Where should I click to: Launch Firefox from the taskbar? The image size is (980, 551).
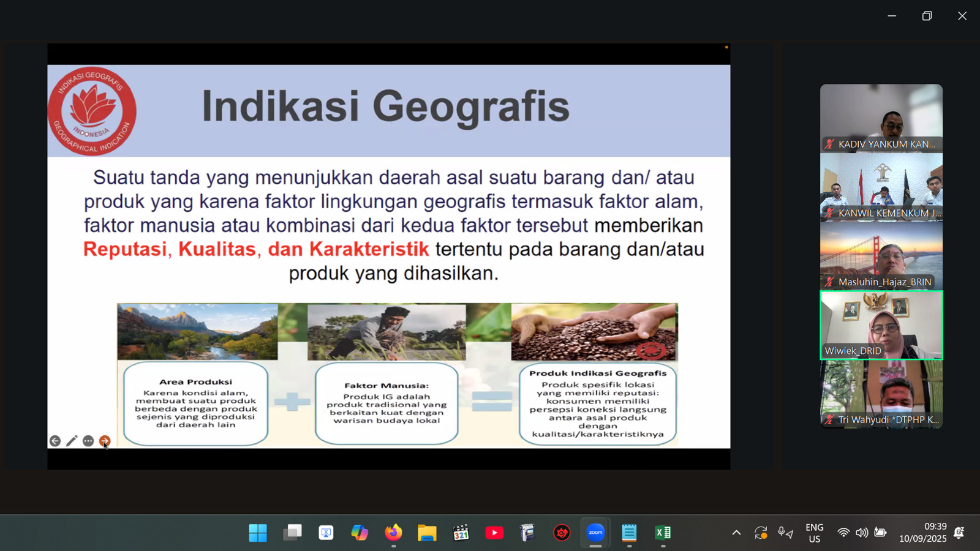tap(393, 533)
